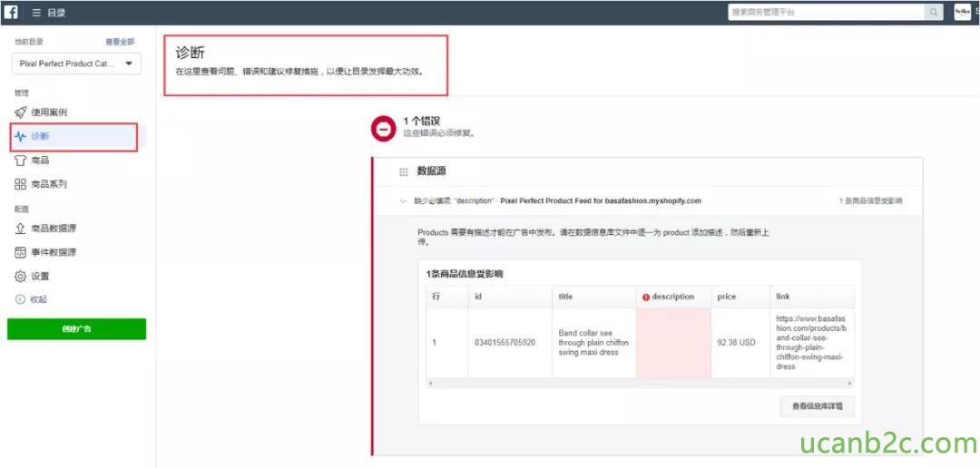Viewport: 980px width, 468px height.
Task: Open 商品数据源 under 配置
Action: click(54, 229)
